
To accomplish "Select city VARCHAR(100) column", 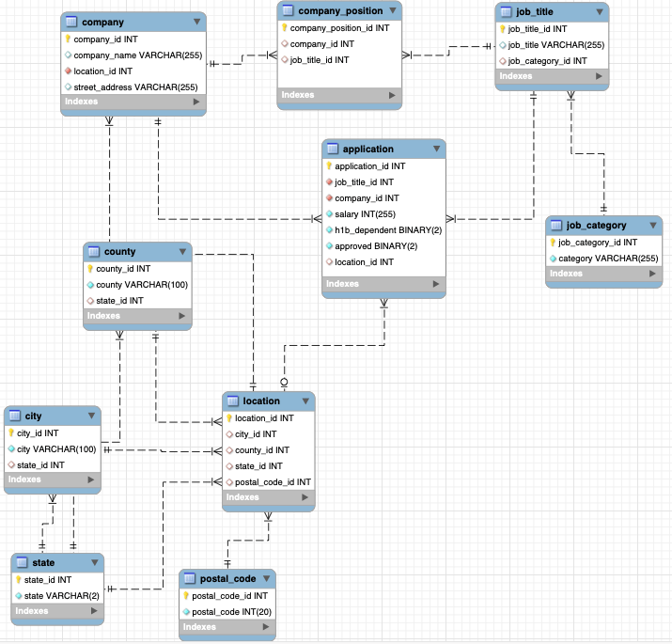I will point(53,448).
